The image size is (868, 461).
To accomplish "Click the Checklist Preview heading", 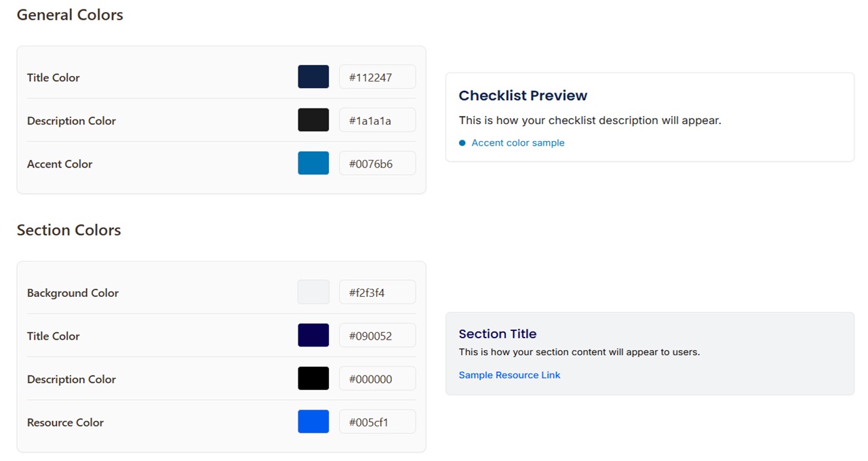I will [x=523, y=96].
